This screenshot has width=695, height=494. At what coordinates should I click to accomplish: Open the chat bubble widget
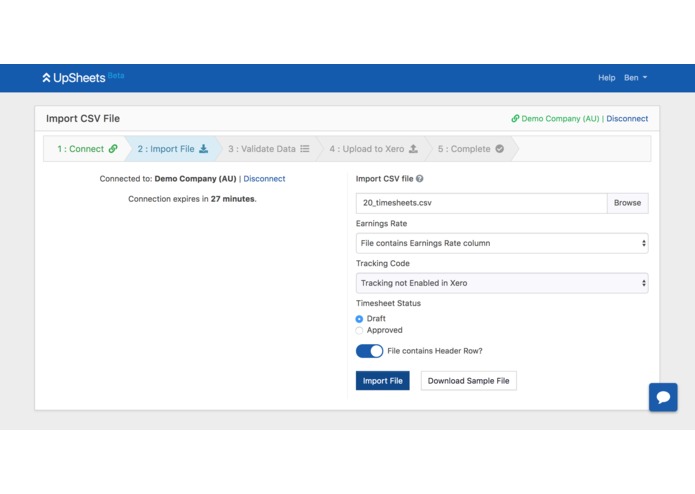pos(663,397)
